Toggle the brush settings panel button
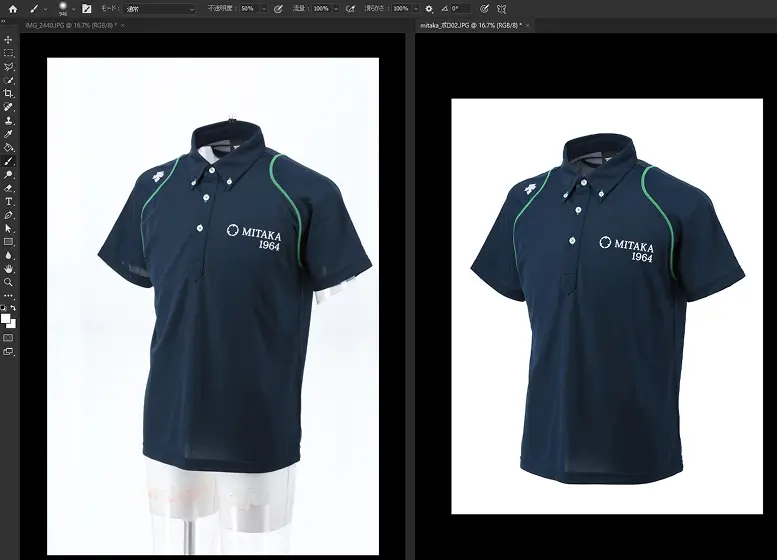This screenshot has width=777, height=560. click(x=87, y=8)
